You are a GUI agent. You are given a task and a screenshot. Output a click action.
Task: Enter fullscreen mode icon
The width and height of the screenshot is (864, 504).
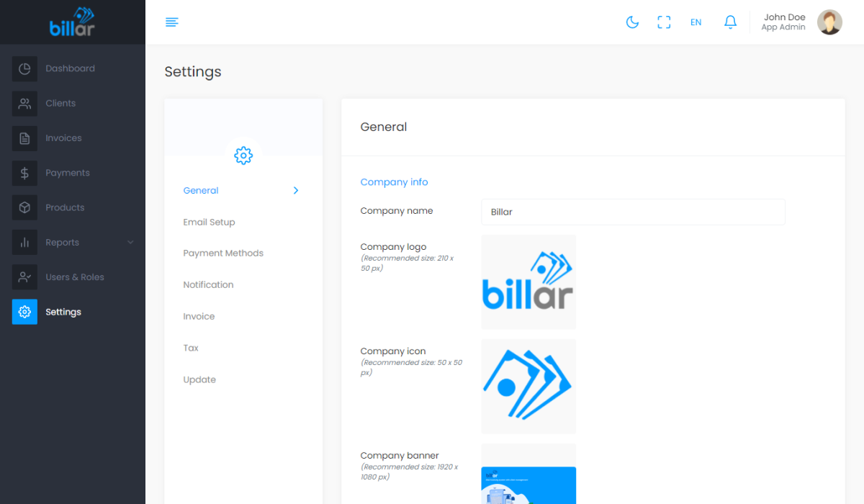[664, 22]
